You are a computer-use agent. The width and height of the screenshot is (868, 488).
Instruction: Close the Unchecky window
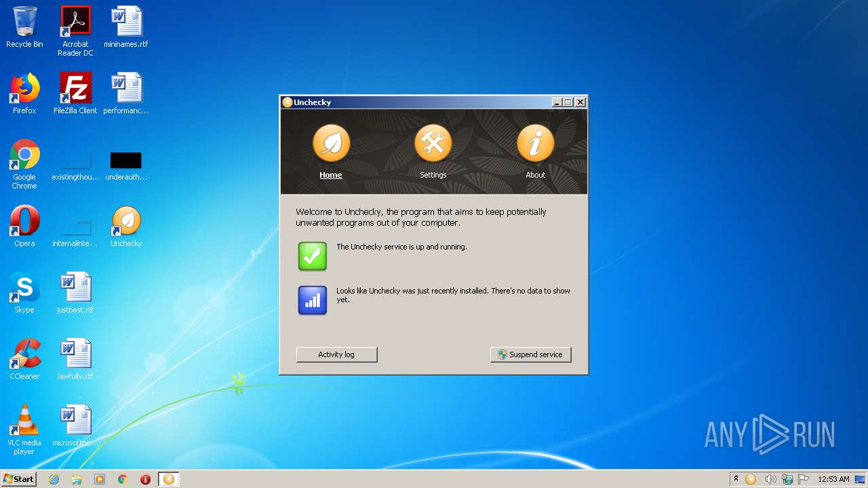click(580, 102)
